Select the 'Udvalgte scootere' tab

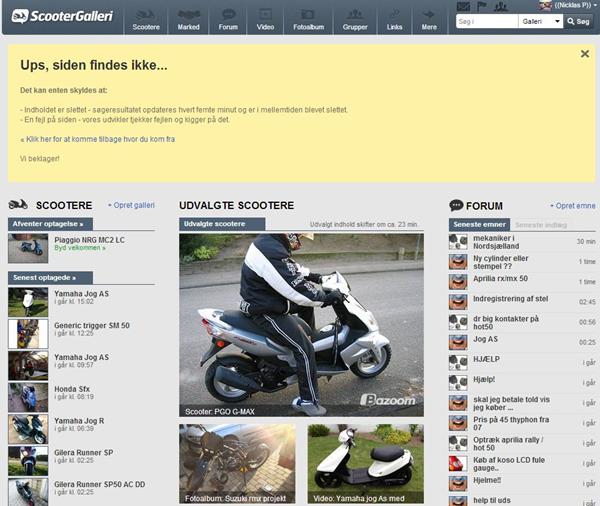pyautogui.click(x=222, y=224)
